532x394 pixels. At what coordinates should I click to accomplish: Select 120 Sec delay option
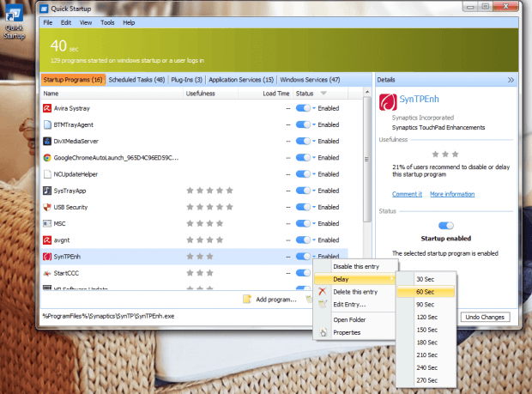tap(426, 317)
